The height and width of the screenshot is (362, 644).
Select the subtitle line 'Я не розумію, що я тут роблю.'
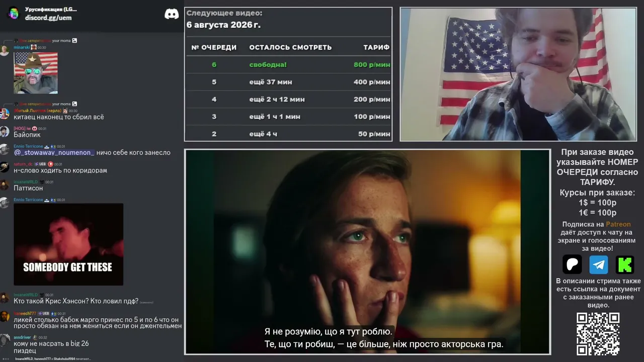tap(328, 332)
